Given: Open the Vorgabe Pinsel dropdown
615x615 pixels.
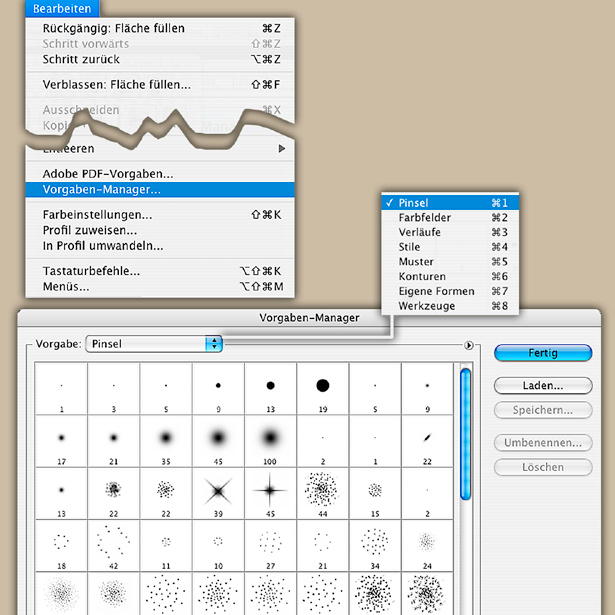Looking at the screenshot, I should (154, 344).
